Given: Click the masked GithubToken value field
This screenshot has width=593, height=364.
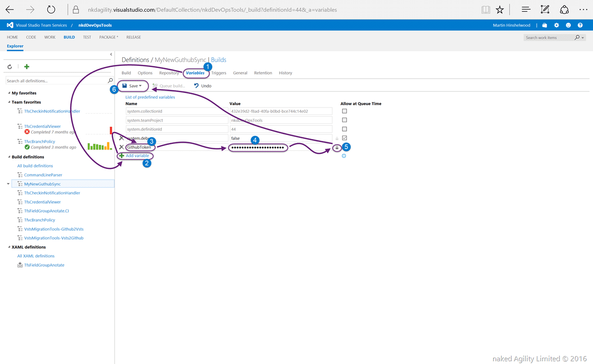Looking at the screenshot, I should tap(281, 147).
